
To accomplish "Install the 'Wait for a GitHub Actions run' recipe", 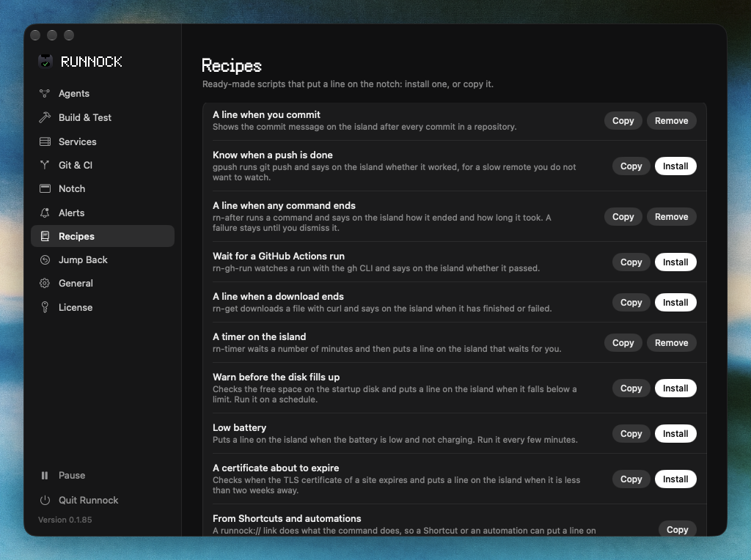I will pos(675,262).
